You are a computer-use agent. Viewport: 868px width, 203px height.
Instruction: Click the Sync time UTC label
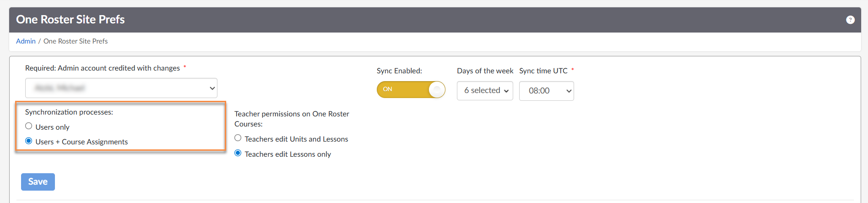tap(543, 71)
